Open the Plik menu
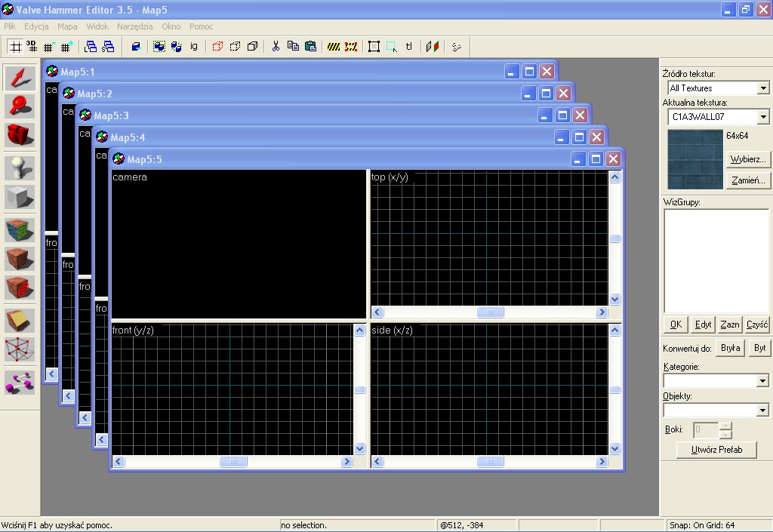The width and height of the screenshot is (773, 532). click(x=10, y=26)
